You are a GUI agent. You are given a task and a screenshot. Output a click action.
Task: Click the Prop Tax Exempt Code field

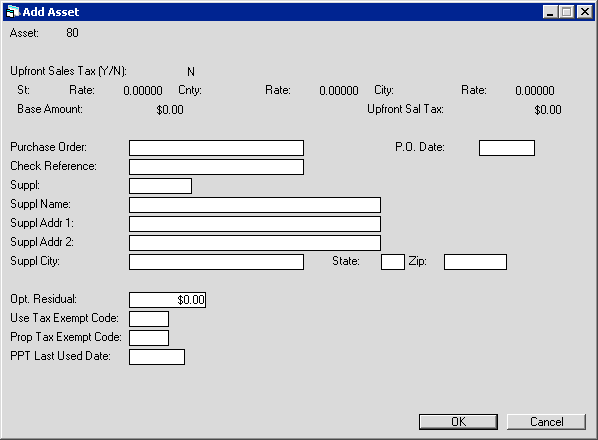click(x=149, y=338)
